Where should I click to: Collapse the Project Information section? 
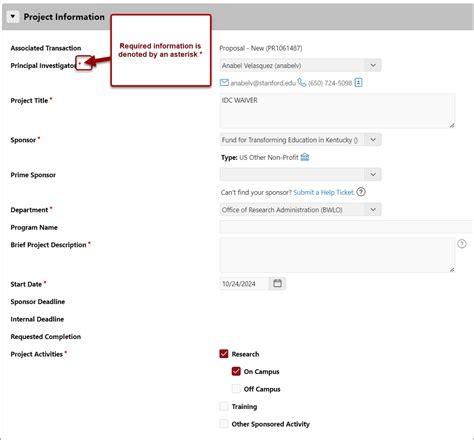pos(13,16)
